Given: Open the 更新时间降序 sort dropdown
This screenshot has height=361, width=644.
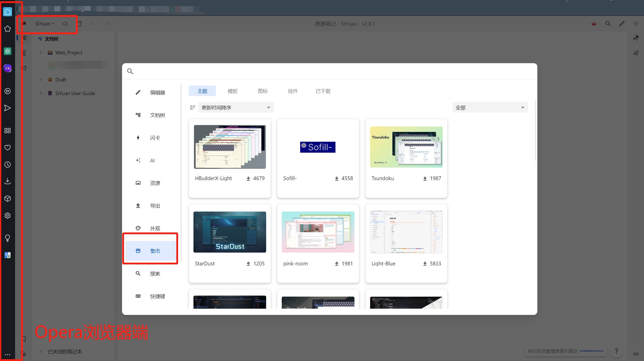Looking at the screenshot, I should click(236, 108).
